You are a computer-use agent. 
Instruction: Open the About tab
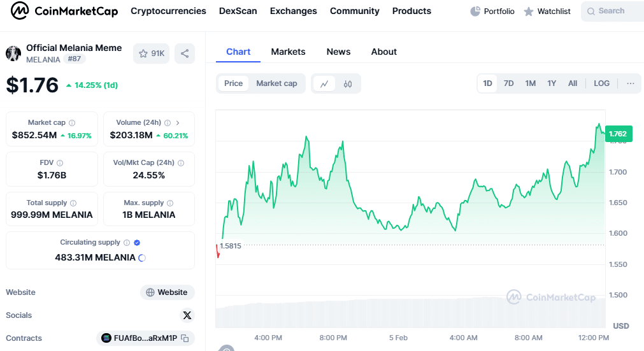[384, 52]
